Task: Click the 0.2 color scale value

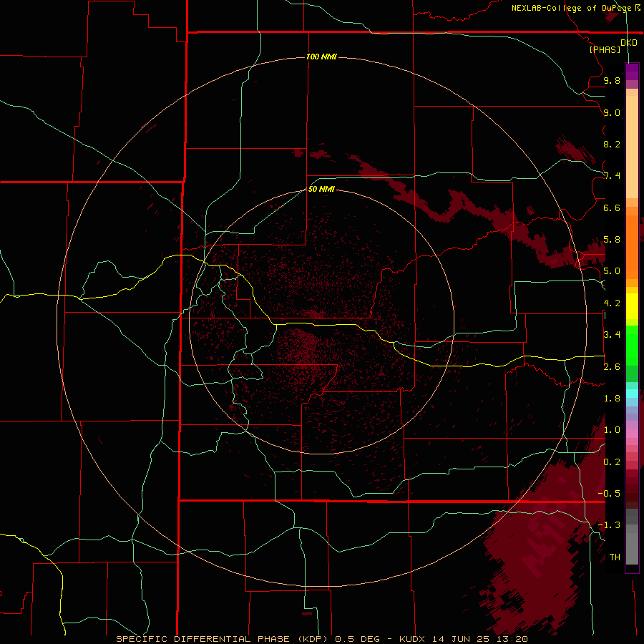Action: tap(612, 462)
